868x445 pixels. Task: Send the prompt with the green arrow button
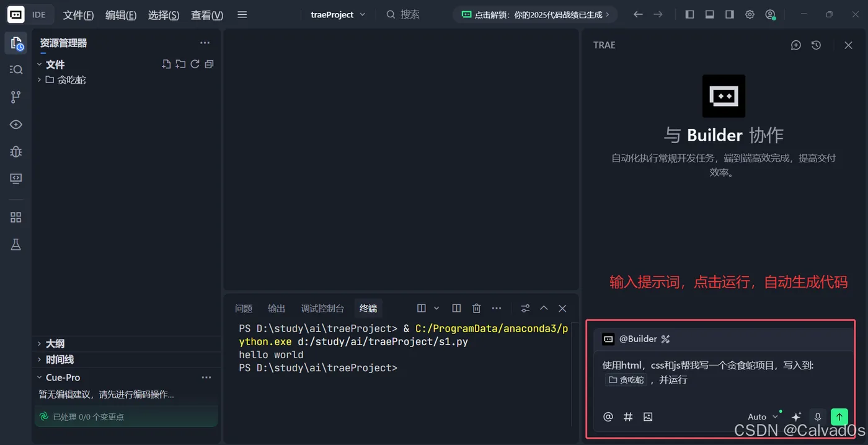pos(839,417)
